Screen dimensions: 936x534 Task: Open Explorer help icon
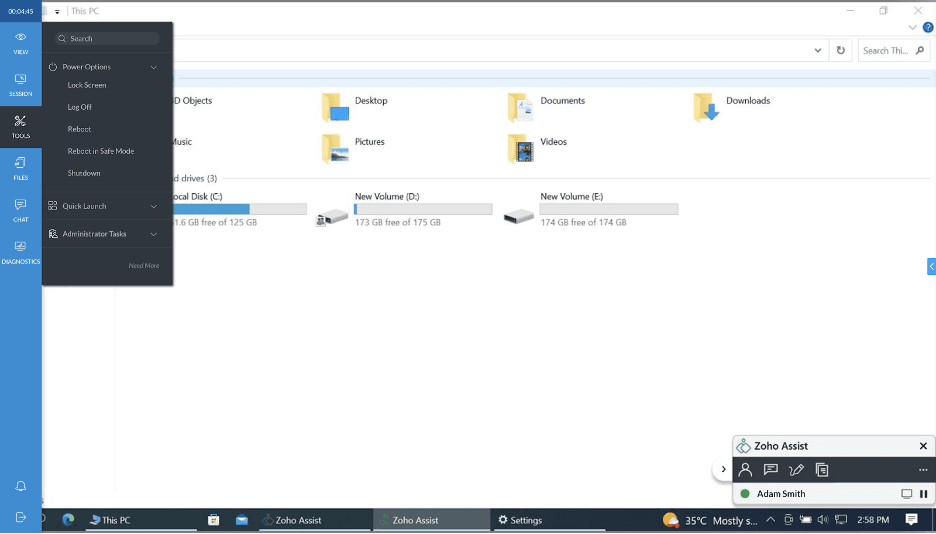928,27
